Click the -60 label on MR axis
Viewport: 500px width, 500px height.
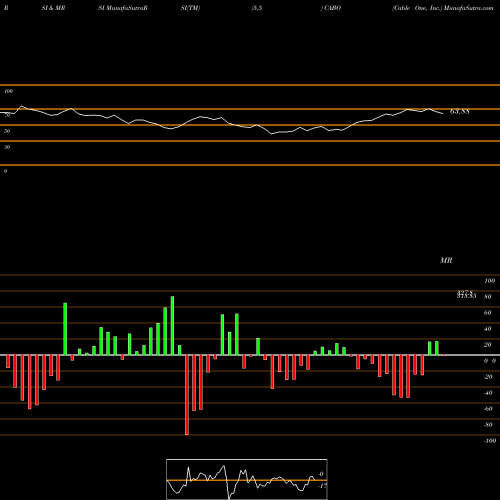[488, 409]
